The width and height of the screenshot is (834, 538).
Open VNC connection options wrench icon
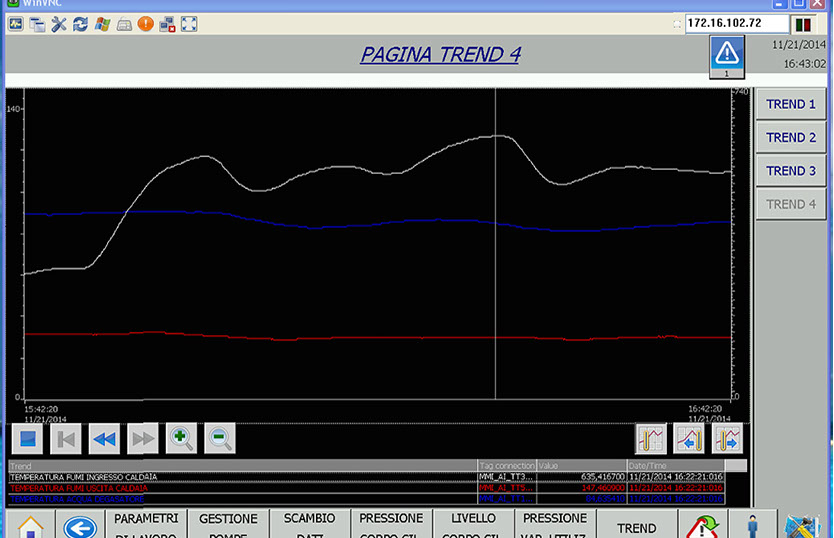58,23
